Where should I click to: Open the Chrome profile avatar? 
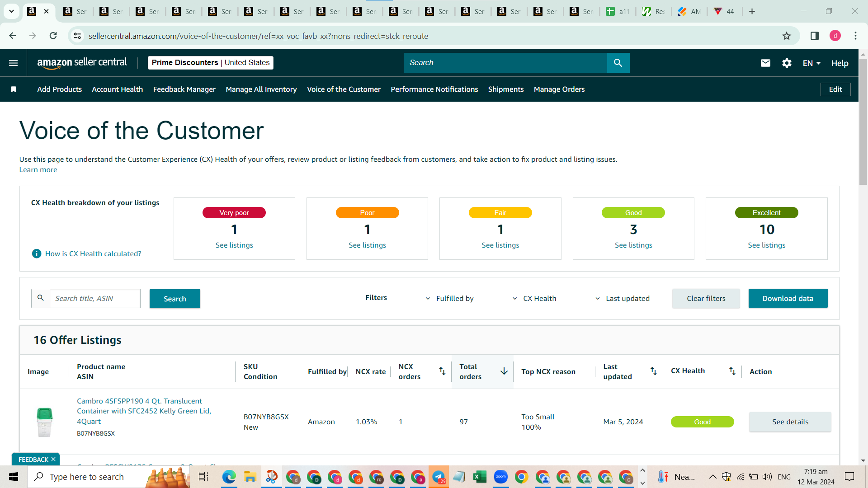coord(835,36)
